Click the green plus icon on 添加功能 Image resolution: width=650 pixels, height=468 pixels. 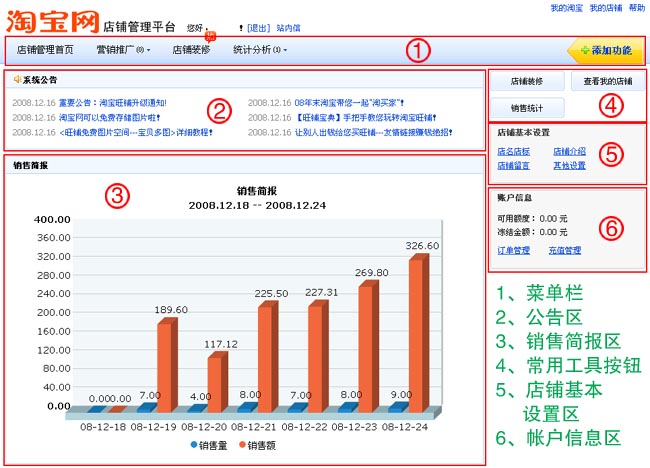[585, 50]
